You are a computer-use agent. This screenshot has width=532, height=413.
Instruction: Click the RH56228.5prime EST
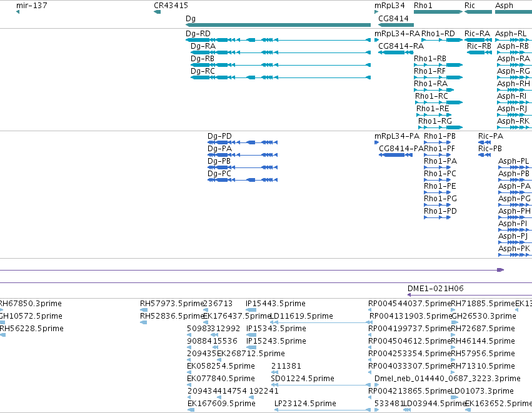(3, 335)
